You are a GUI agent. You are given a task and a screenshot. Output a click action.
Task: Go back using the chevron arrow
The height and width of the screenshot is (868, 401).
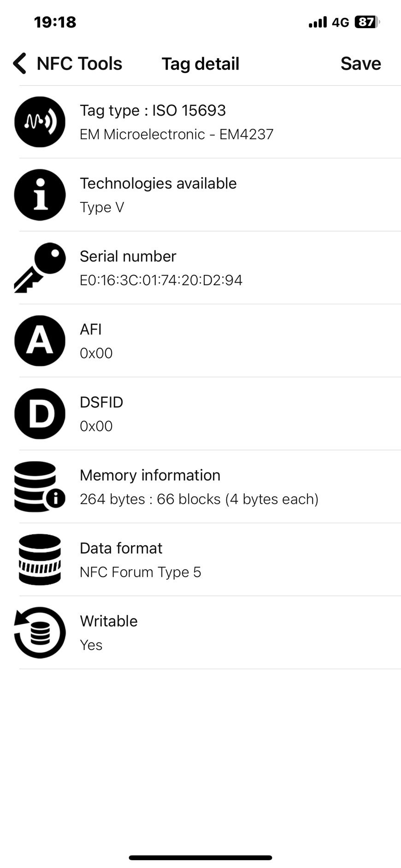[x=19, y=63]
